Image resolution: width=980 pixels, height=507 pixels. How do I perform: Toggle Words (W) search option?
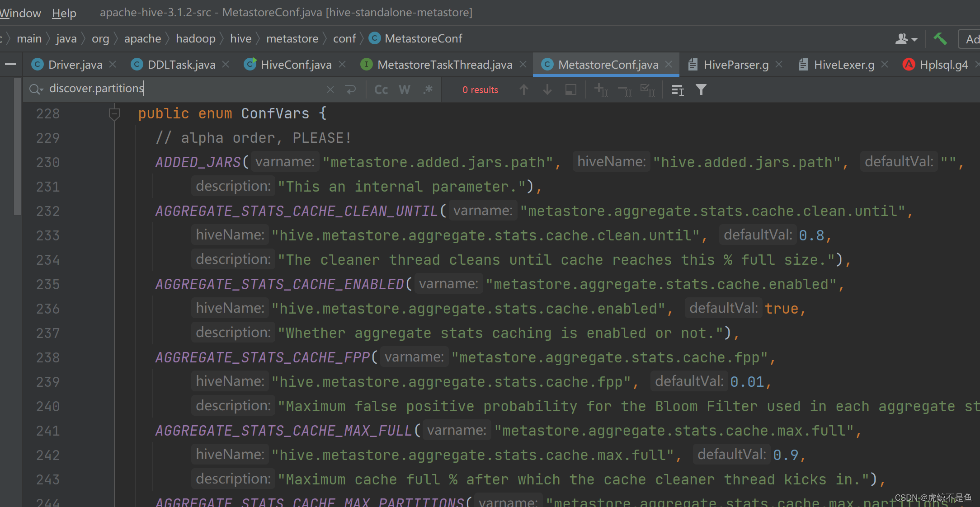405,89
